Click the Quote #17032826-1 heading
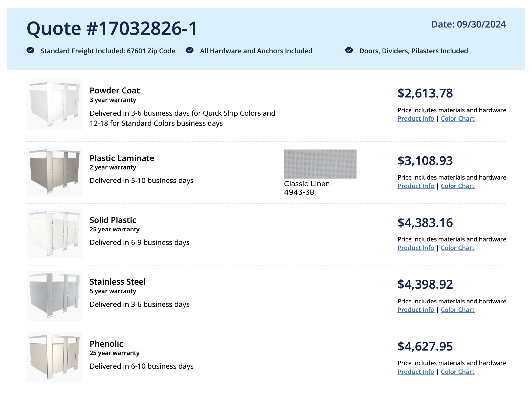 [x=112, y=28]
